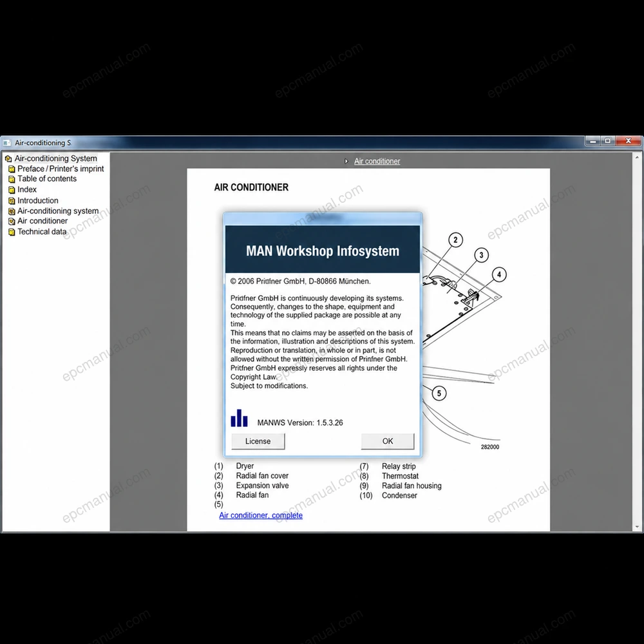Click the AIR CONDITIONER page heading
The width and height of the screenshot is (644, 644).
click(251, 187)
